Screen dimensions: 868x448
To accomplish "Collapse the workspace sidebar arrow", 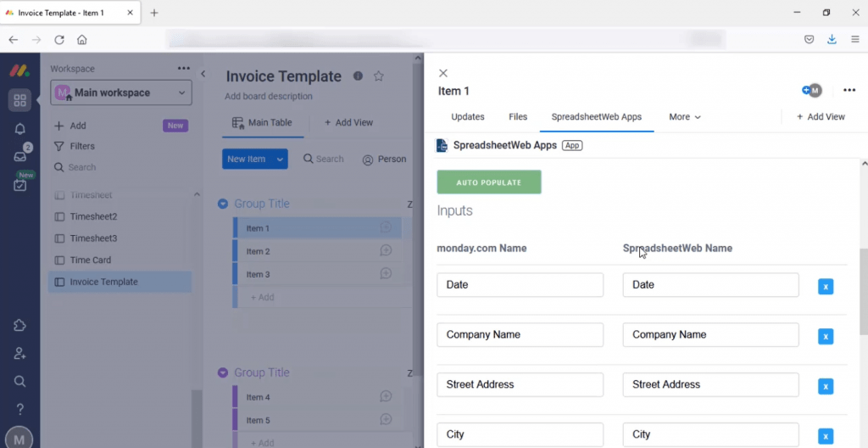I will [x=203, y=74].
